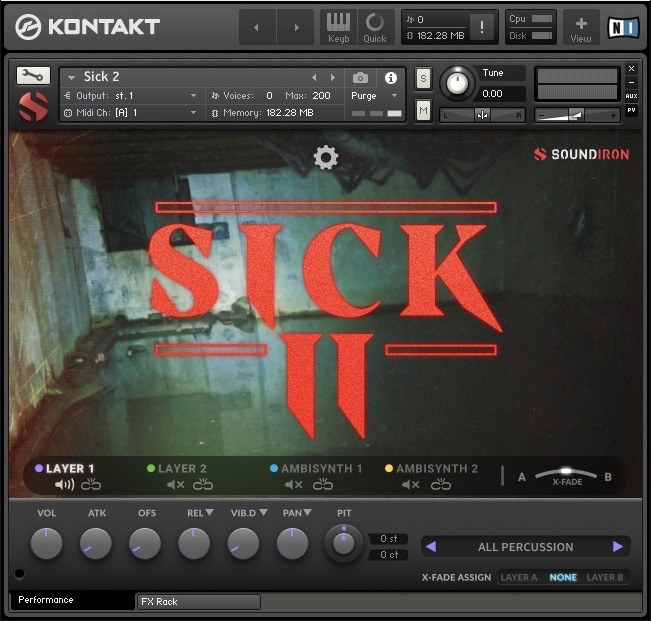This screenshot has height=621, width=651.
Task: Open snapshot view with the camera icon
Action: tap(360, 78)
